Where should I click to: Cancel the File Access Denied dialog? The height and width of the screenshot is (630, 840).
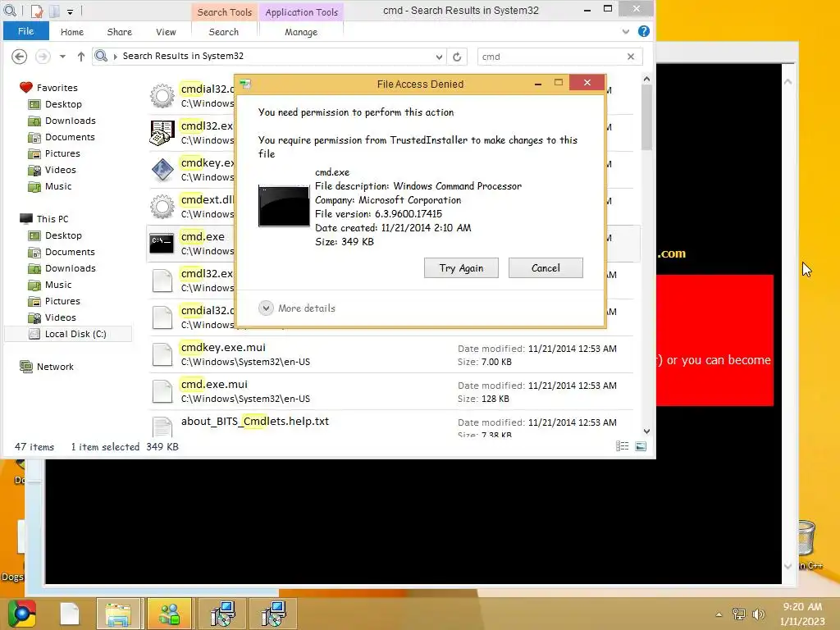[x=546, y=268]
